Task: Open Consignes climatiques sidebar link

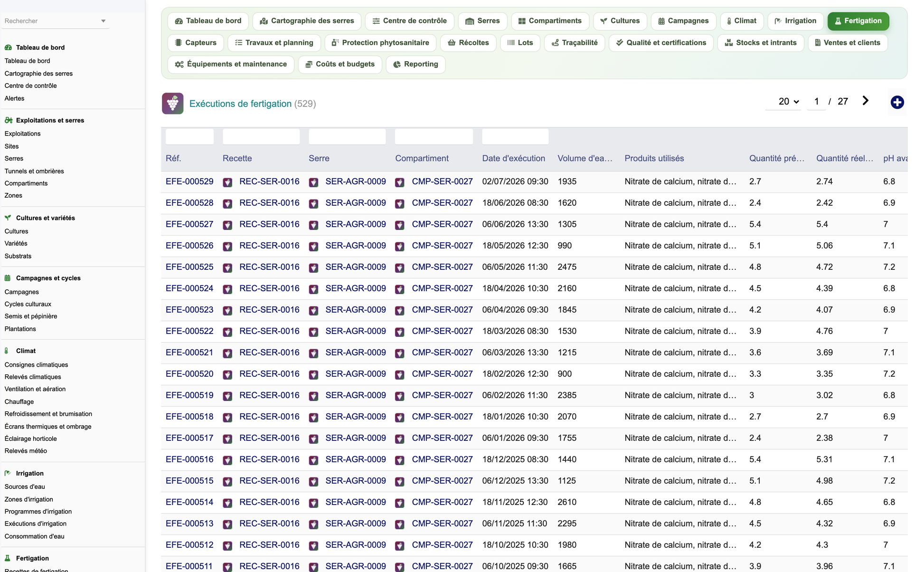Action: [37, 365]
